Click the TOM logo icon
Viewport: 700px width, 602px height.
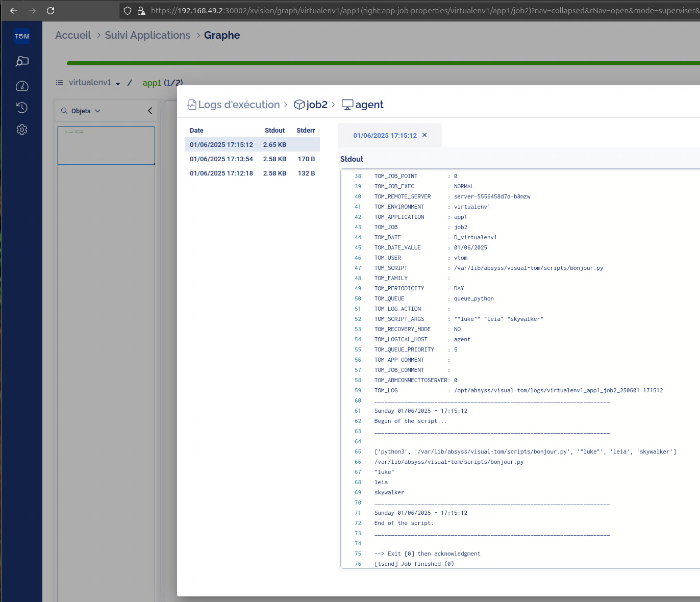click(x=22, y=36)
